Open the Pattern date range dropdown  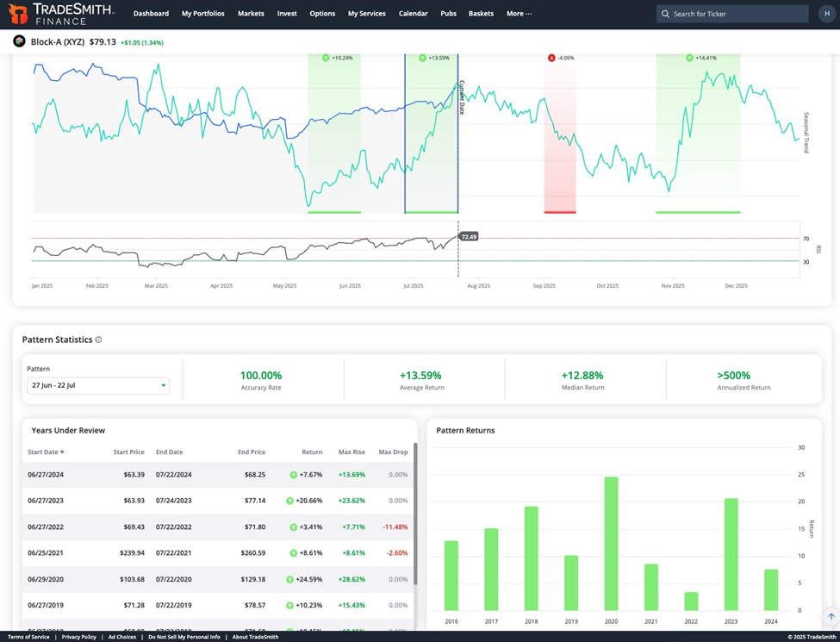tap(98, 385)
